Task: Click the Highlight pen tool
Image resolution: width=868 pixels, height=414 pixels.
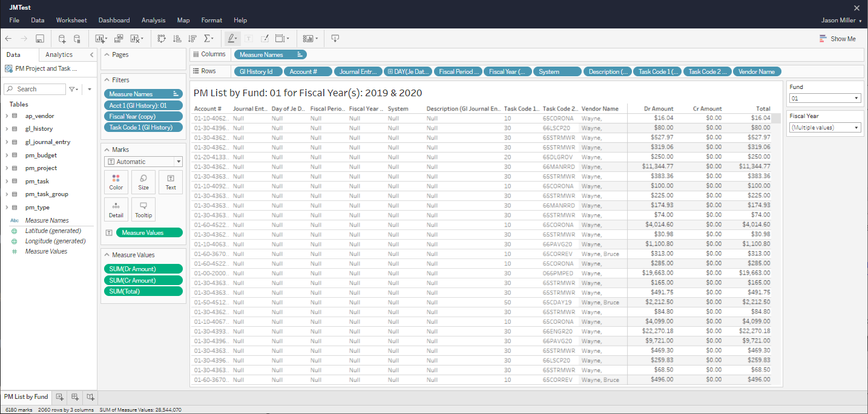Action: point(231,39)
